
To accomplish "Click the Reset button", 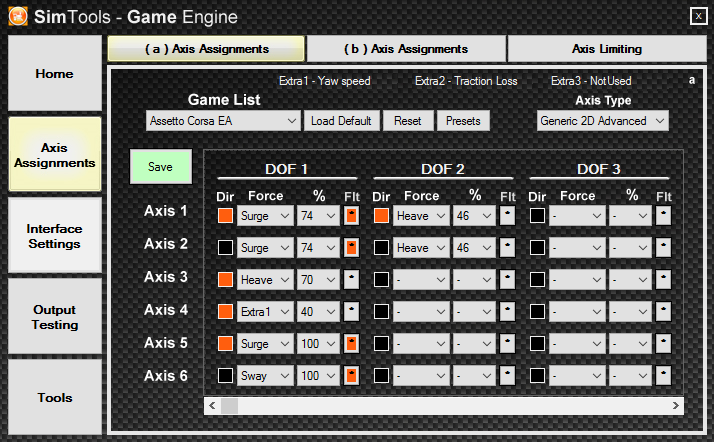I will (408, 121).
